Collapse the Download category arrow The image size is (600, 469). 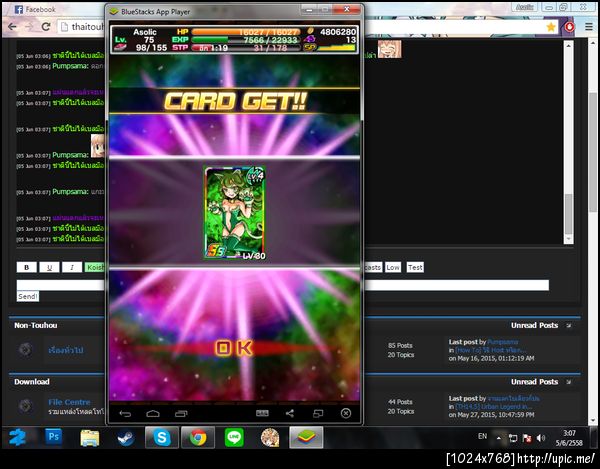(x=569, y=381)
